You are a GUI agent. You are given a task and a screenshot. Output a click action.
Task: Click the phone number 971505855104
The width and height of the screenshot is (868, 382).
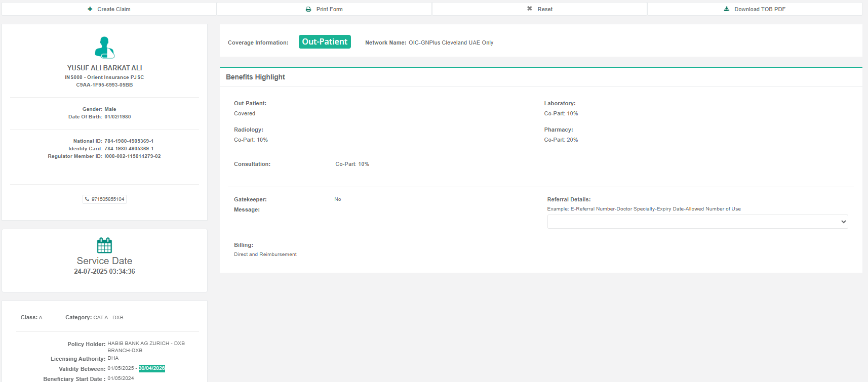click(x=108, y=199)
